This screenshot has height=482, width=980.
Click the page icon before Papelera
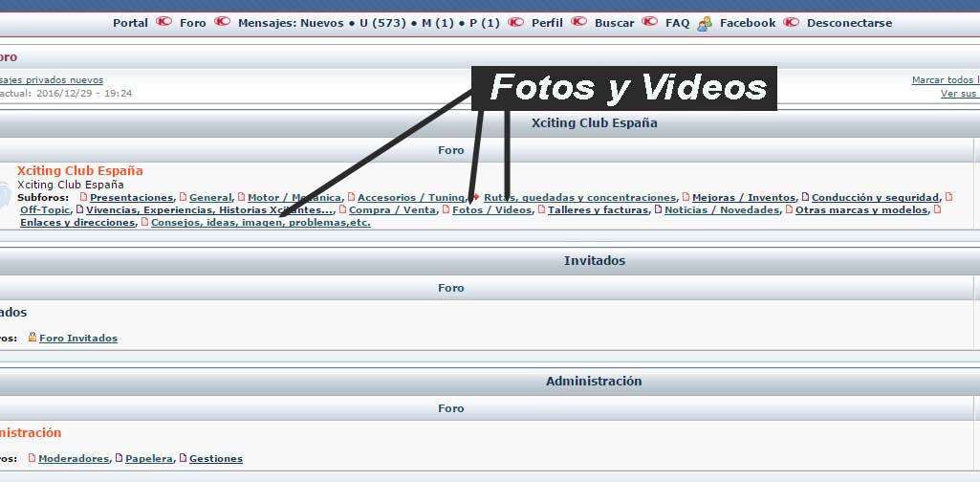click(x=119, y=458)
